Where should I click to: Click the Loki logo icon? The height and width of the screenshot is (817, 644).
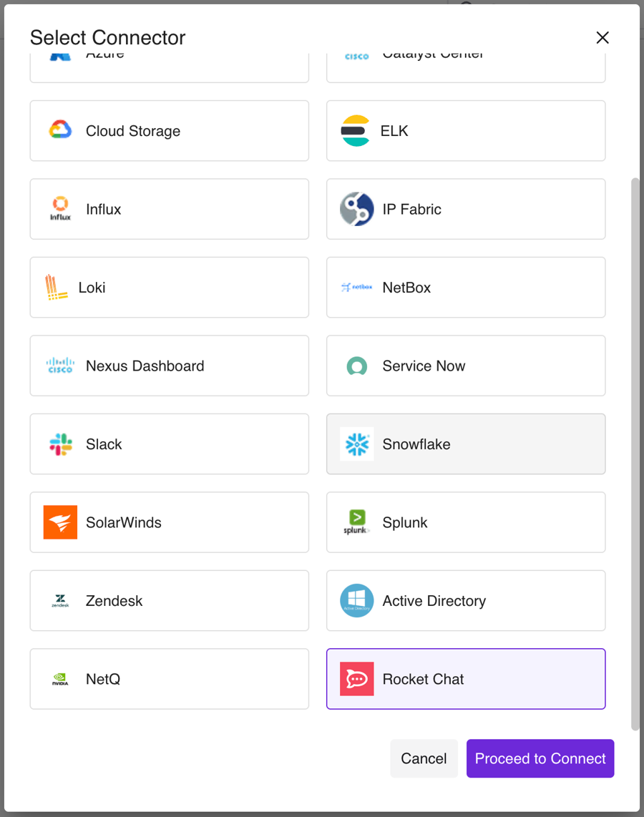57,288
